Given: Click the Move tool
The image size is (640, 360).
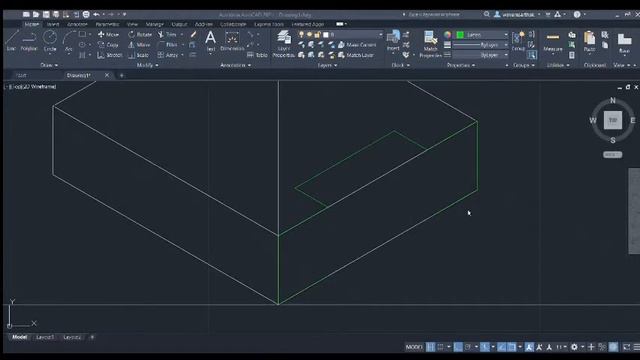Looking at the screenshot, I should tap(108, 34).
